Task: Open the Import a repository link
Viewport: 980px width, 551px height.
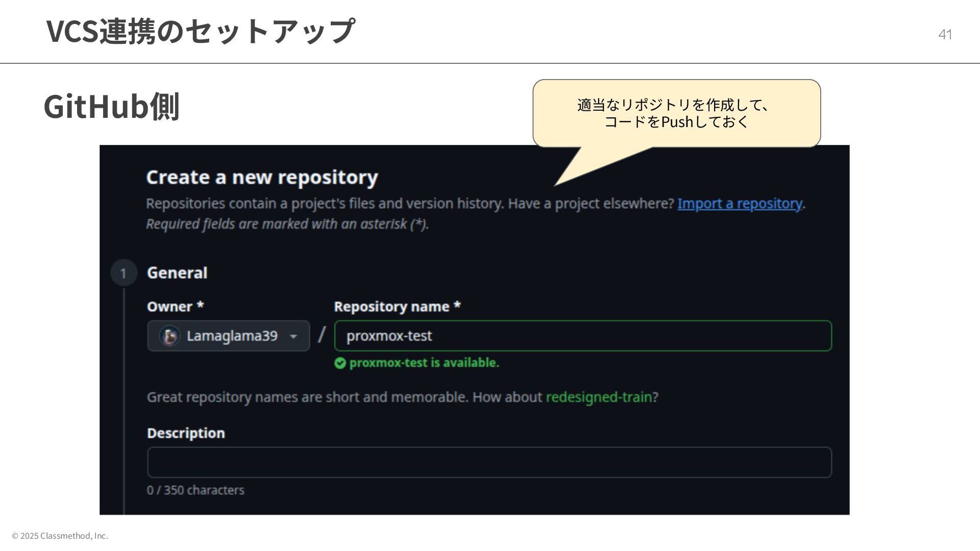Action: pyautogui.click(x=740, y=204)
